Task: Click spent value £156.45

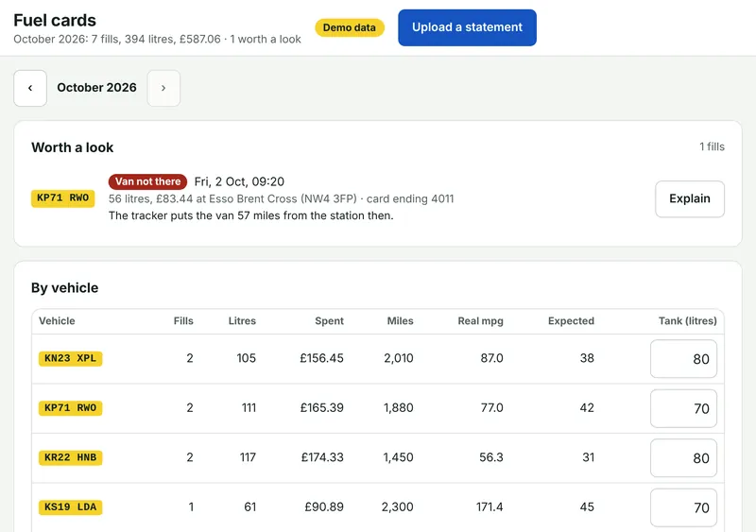Action: [321, 358]
